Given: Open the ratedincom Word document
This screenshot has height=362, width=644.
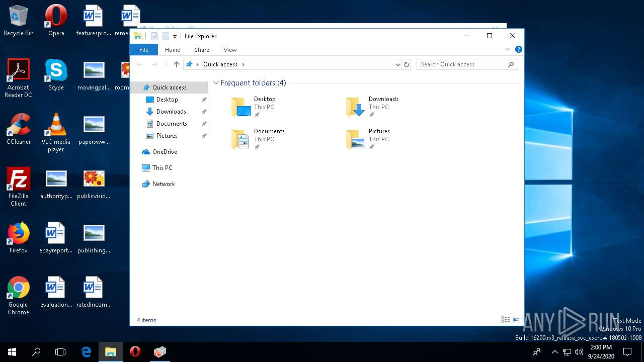Looking at the screenshot, I should click(94, 293).
